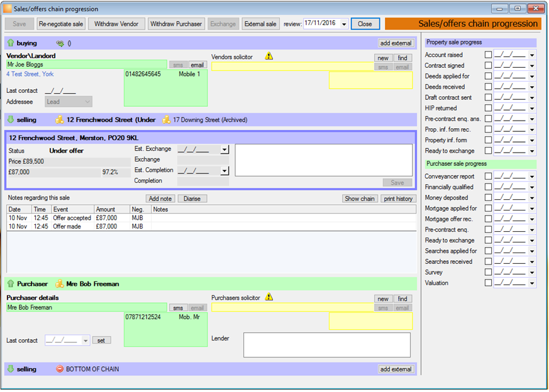549x392 pixels.
Task: Click the handshake icon in buying header
Action: coord(60,43)
